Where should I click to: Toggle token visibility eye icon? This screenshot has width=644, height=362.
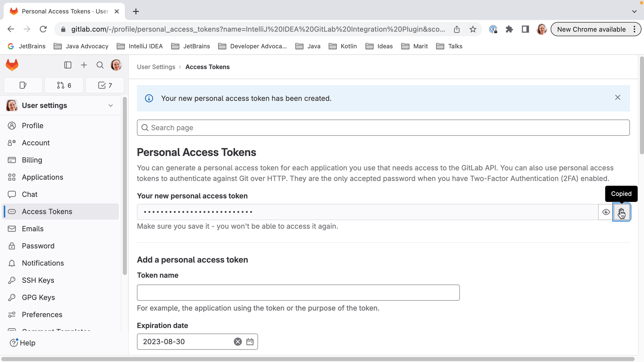pos(606,212)
